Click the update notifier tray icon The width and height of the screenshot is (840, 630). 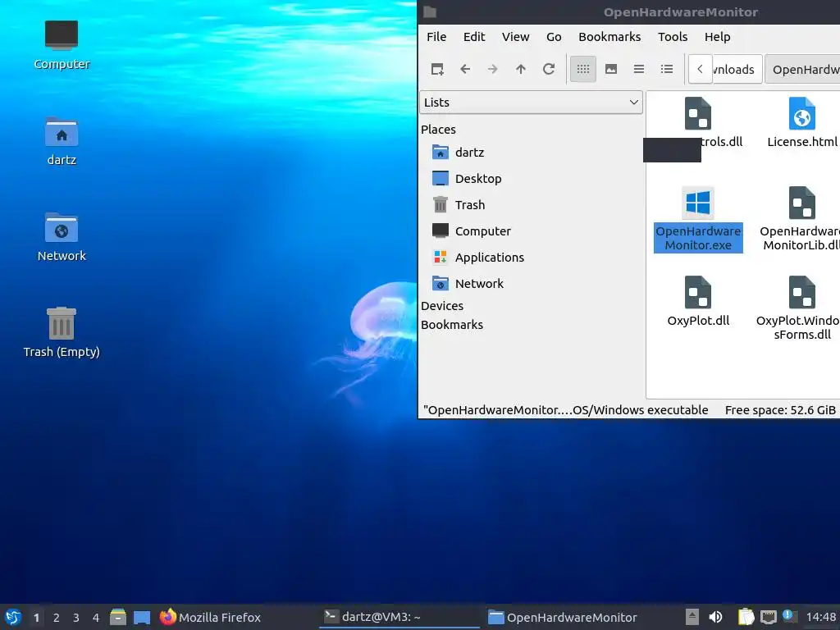(788, 615)
